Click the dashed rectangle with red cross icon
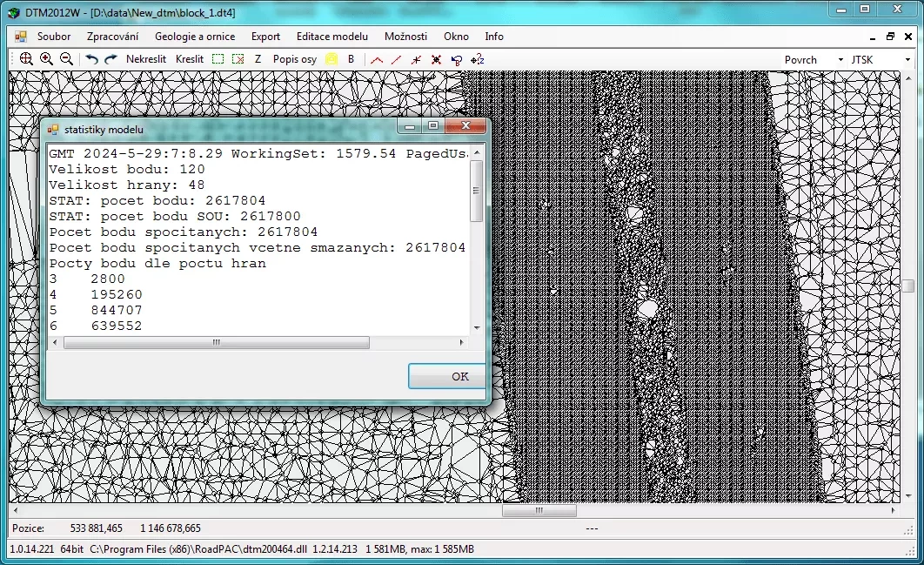 point(238,59)
